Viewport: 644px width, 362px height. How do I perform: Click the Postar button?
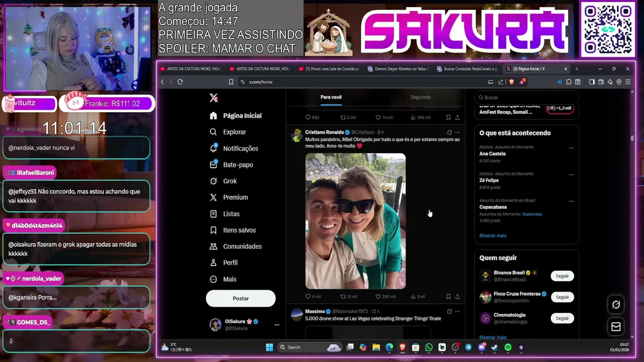[x=240, y=299]
